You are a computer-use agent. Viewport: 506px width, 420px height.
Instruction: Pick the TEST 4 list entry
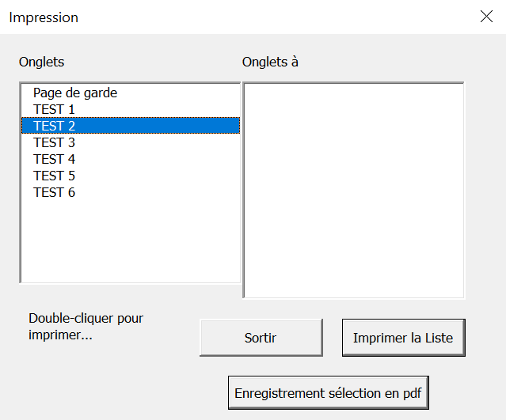pos(131,159)
